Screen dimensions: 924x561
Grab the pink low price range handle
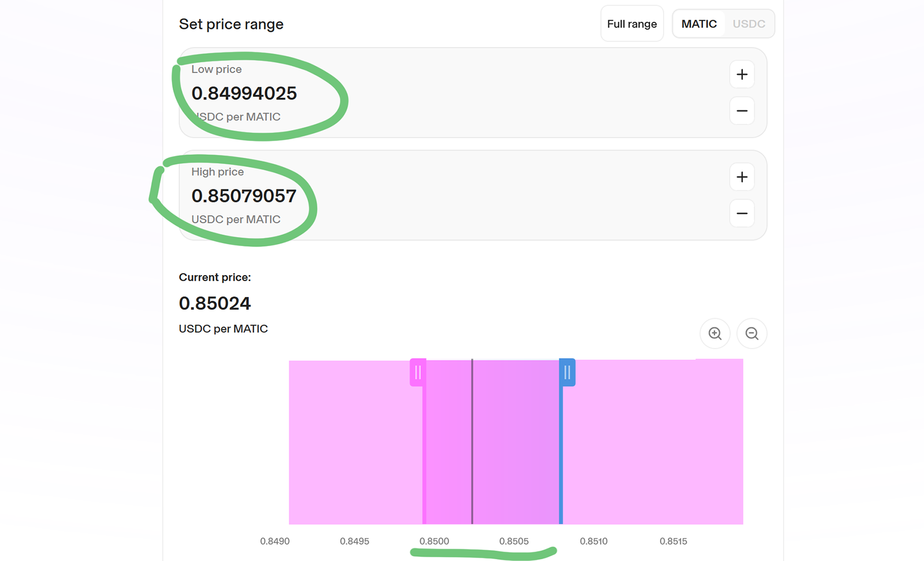418,373
